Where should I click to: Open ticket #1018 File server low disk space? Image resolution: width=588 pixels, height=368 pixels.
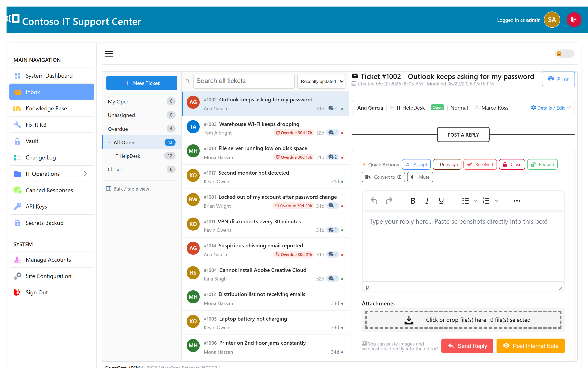265,152
